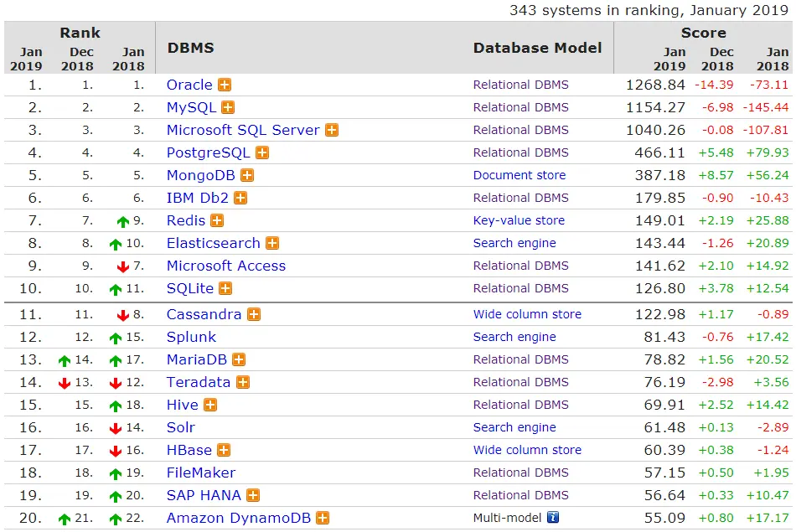Click the Redis score 149.01
The width and height of the screenshot is (796, 532).
pyautogui.click(x=660, y=221)
